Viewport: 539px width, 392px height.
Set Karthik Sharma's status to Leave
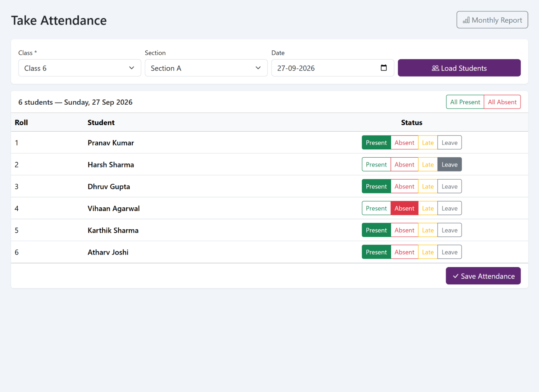[x=450, y=230]
